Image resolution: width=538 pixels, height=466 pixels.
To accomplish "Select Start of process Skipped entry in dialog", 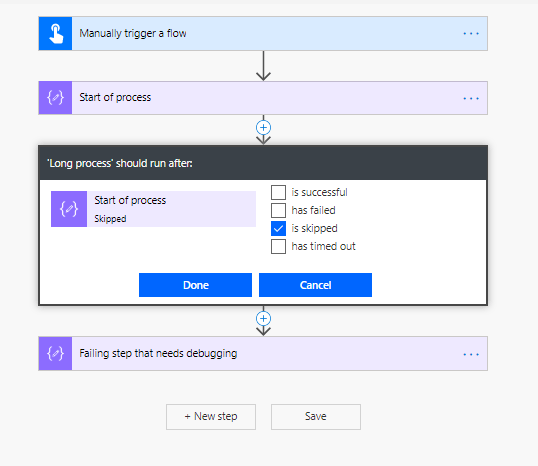I will coord(153,209).
